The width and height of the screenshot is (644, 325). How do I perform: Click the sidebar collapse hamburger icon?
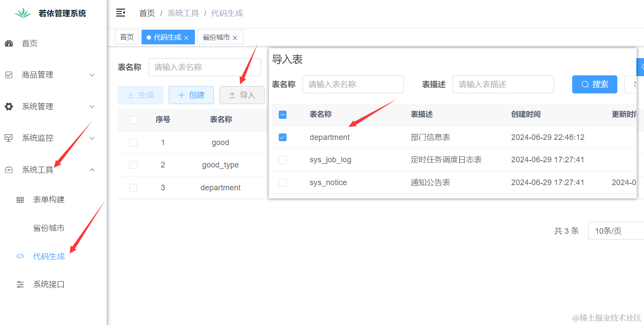point(120,13)
